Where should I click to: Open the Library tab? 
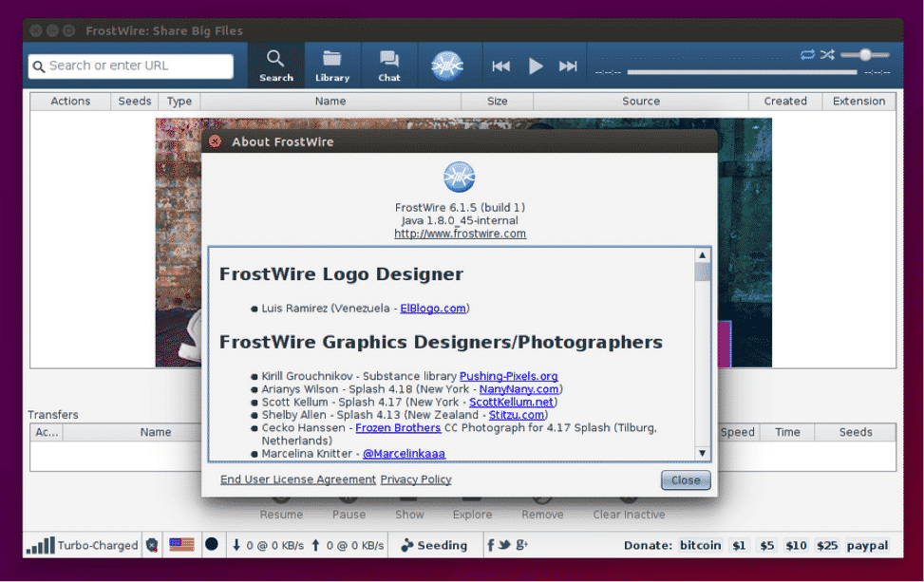coord(332,66)
